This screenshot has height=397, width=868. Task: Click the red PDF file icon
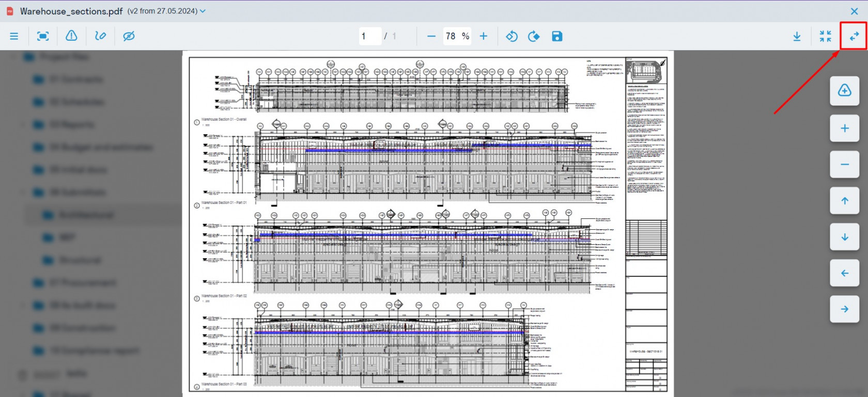tap(10, 11)
